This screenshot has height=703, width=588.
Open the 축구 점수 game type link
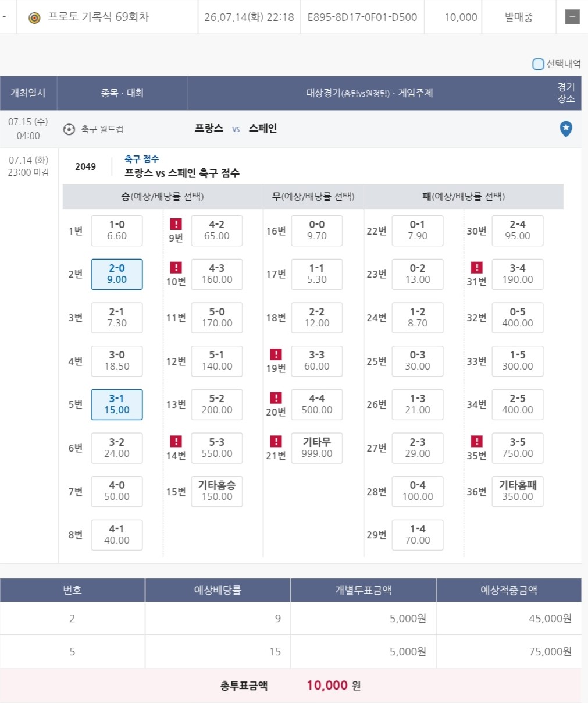[141, 159]
